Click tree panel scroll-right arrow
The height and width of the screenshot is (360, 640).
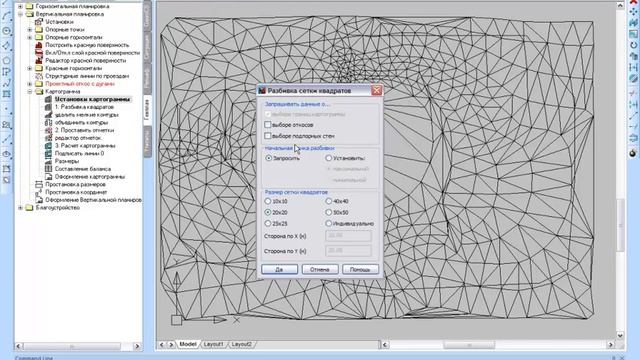[x=137, y=346]
